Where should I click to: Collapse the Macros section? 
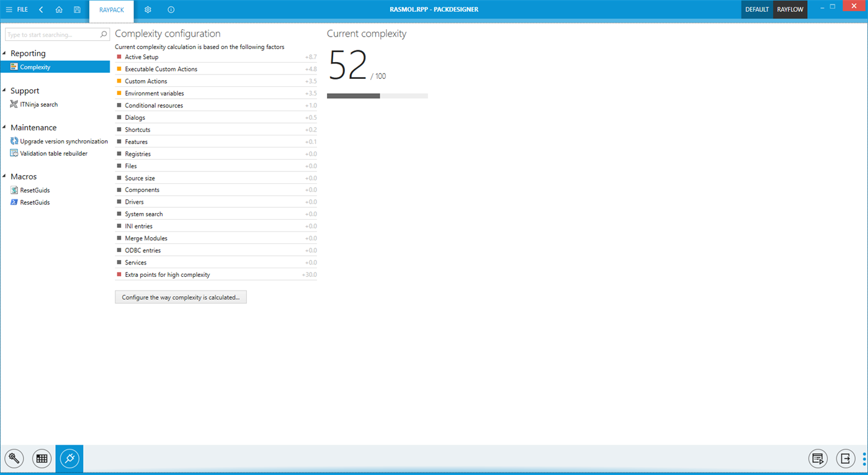point(5,176)
